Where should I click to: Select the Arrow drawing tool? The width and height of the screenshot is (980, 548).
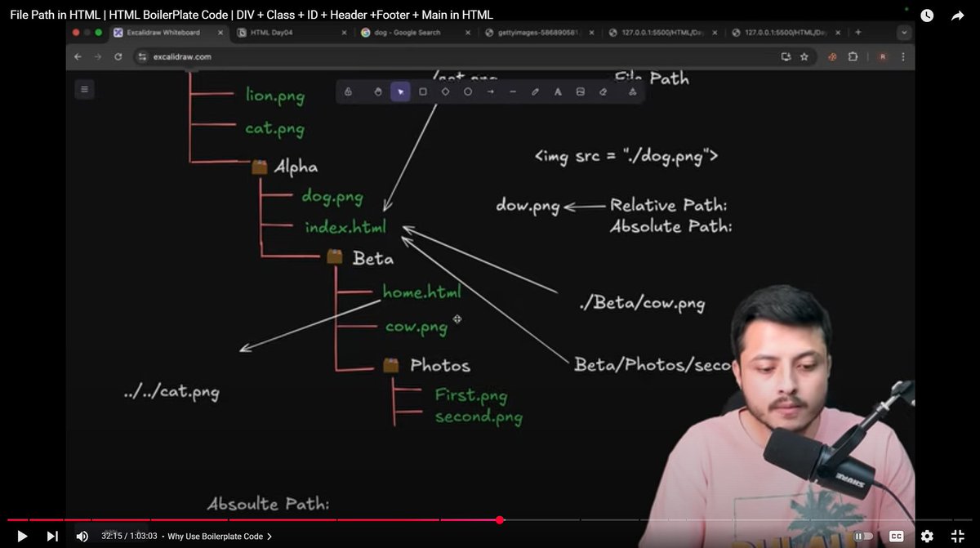pyautogui.click(x=491, y=92)
